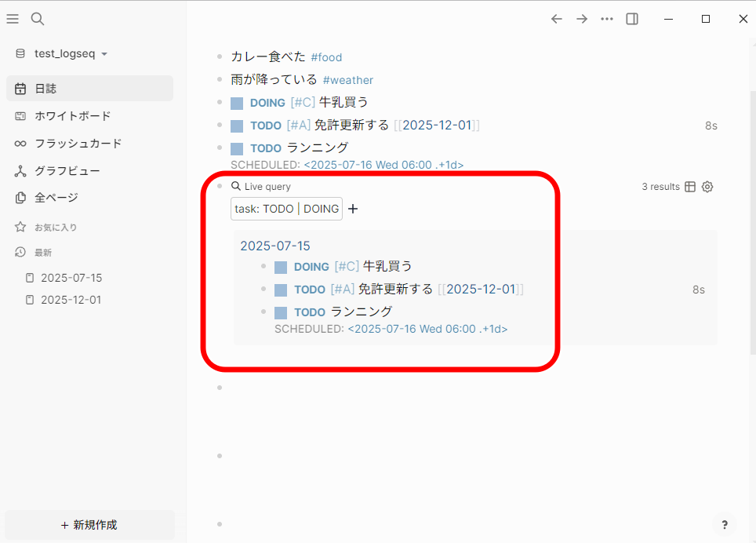Open the help question mark button
Viewport: 756px width, 543px height.
[x=724, y=525]
